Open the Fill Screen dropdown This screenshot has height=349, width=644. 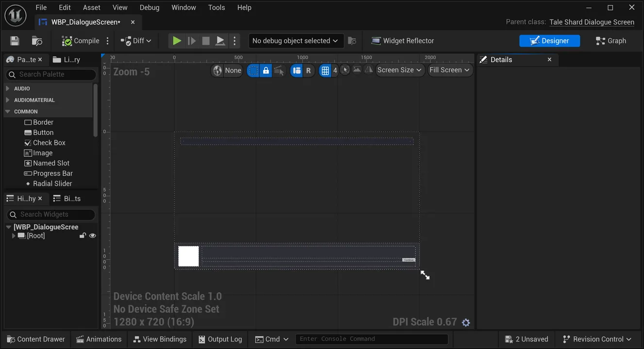[450, 70]
